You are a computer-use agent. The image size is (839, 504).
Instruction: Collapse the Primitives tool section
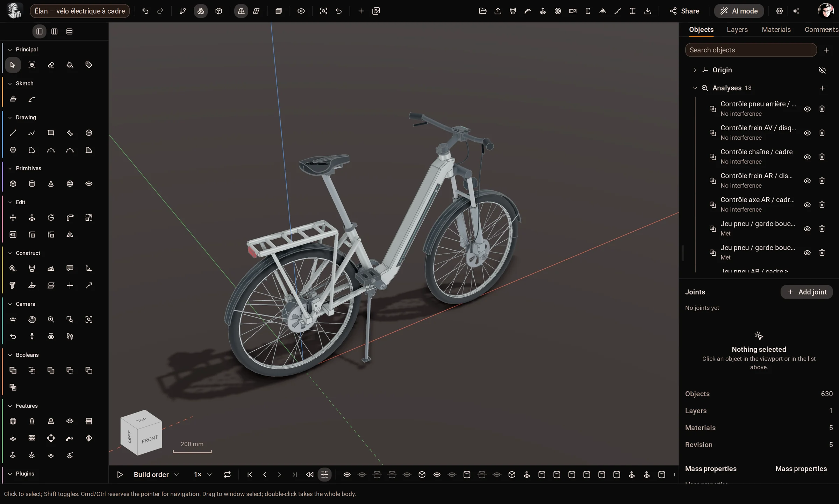tap(10, 168)
